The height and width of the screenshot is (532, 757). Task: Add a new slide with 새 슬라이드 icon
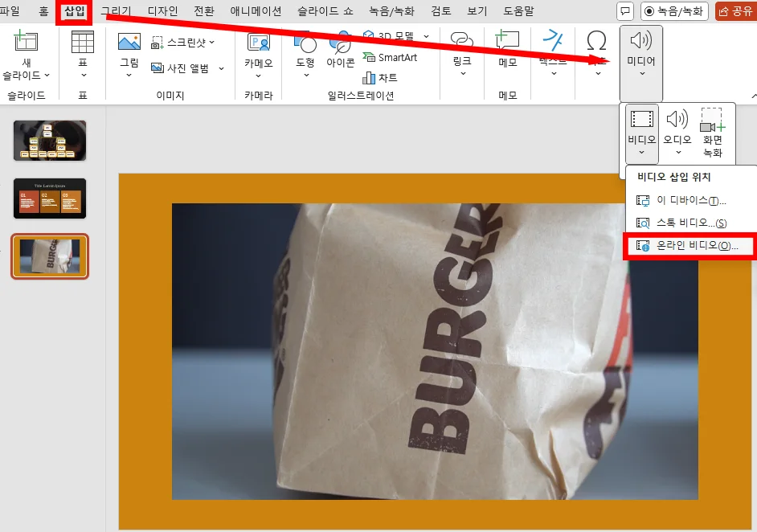click(25, 40)
